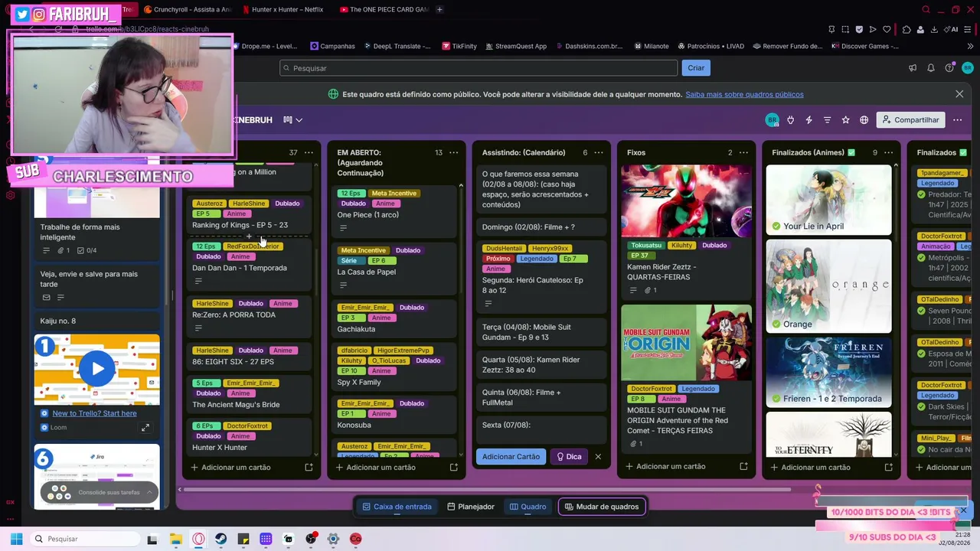Click the Dica button
The height and width of the screenshot is (551, 980).
pos(569,457)
